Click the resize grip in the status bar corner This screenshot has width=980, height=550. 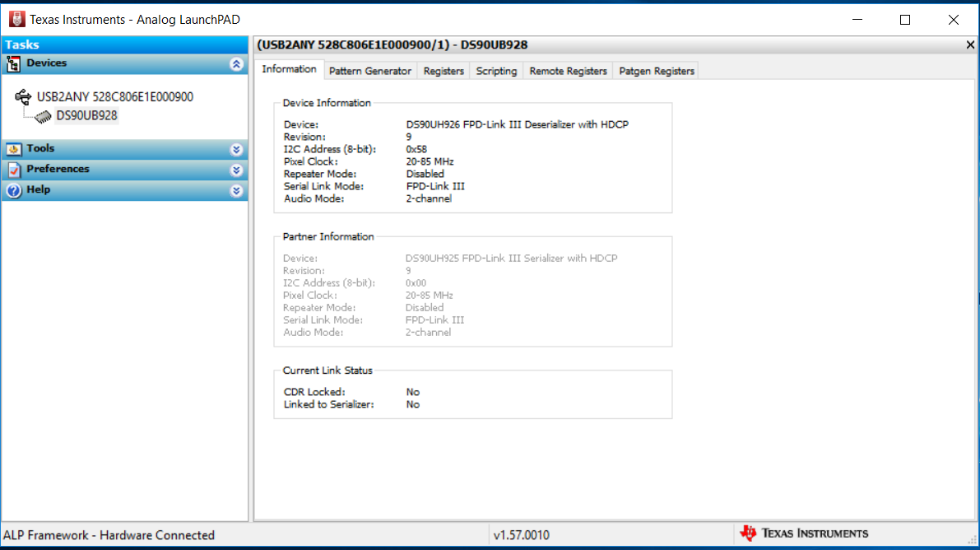972,540
